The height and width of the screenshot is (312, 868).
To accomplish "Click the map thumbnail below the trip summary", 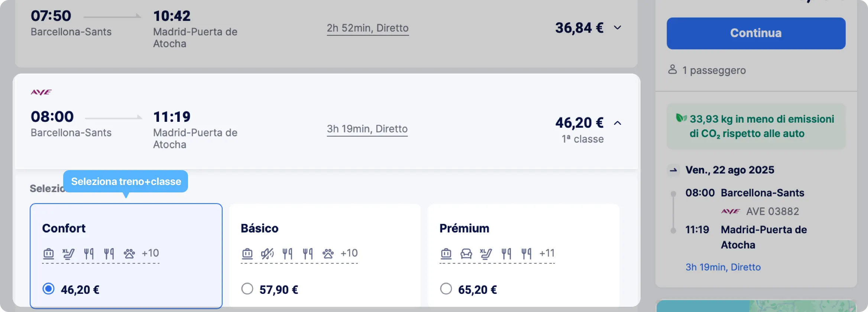I will coord(756,306).
